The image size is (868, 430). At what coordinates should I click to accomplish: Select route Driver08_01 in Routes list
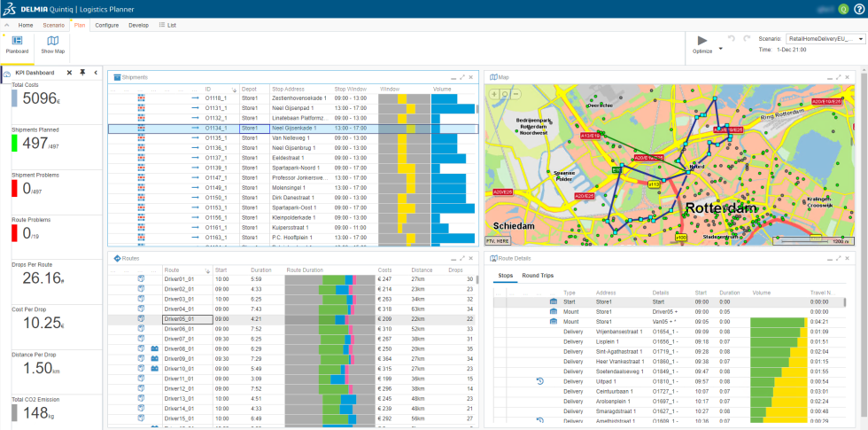point(179,349)
